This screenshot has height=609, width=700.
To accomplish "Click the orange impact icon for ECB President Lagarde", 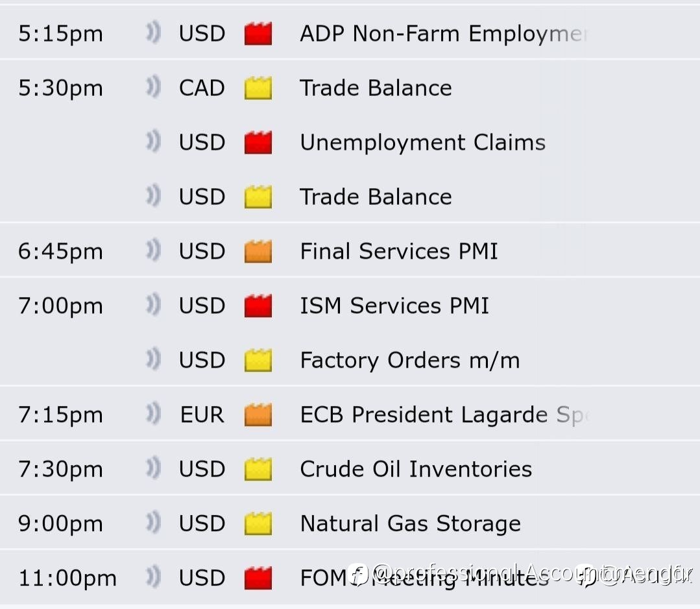I will tap(258, 414).
